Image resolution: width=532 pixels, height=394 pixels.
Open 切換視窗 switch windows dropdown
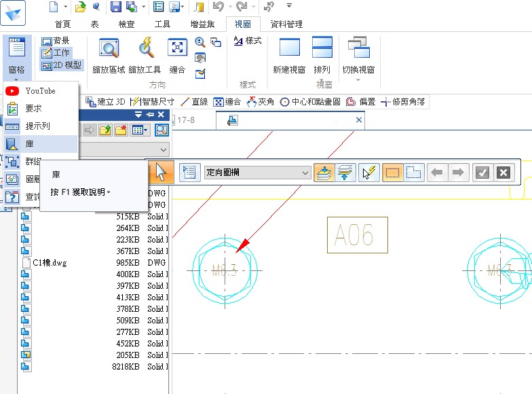click(358, 58)
